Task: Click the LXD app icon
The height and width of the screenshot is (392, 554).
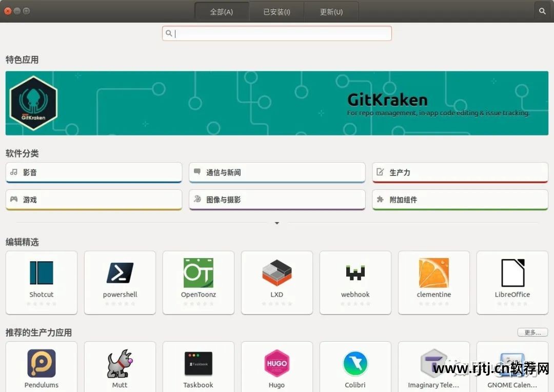Action: (276, 272)
